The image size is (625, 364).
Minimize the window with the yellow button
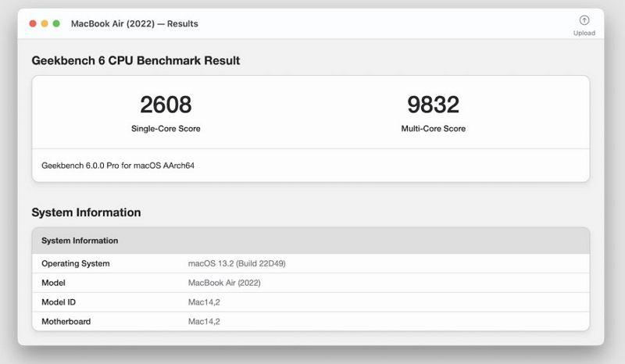[x=45, y=23]
